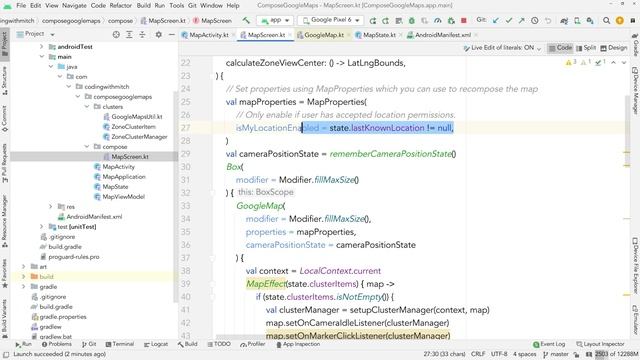640x360 pixels.
Task: Switch to the MapState.kt tab
Action: (x=379, y=35)
